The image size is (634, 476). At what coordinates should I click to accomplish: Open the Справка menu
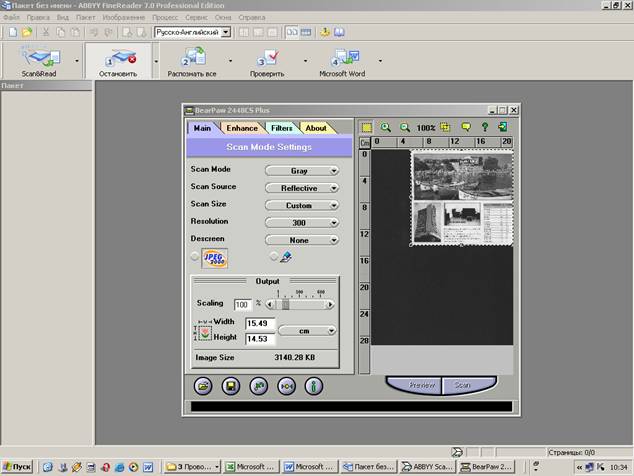pyautogui.click(x=252, y=17)
